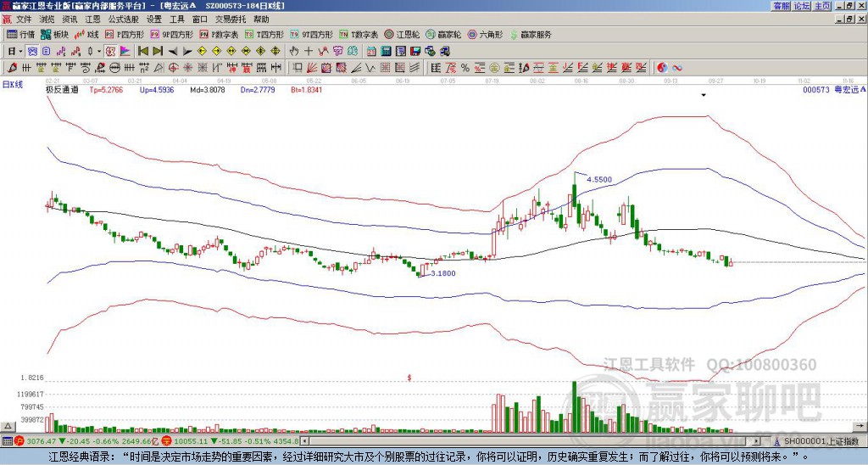Select the red fan lines drawing tool
The height and width of the screenshot is (465, 868).
click(x=312, y=68)
